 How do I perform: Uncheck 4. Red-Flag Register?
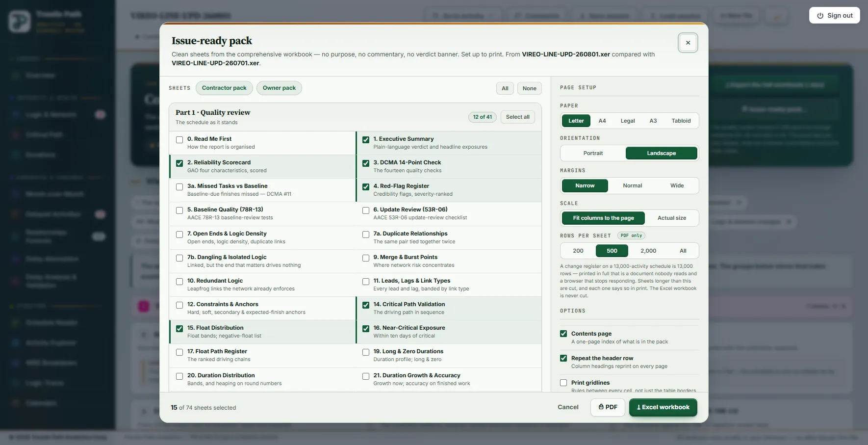(366, 187)
